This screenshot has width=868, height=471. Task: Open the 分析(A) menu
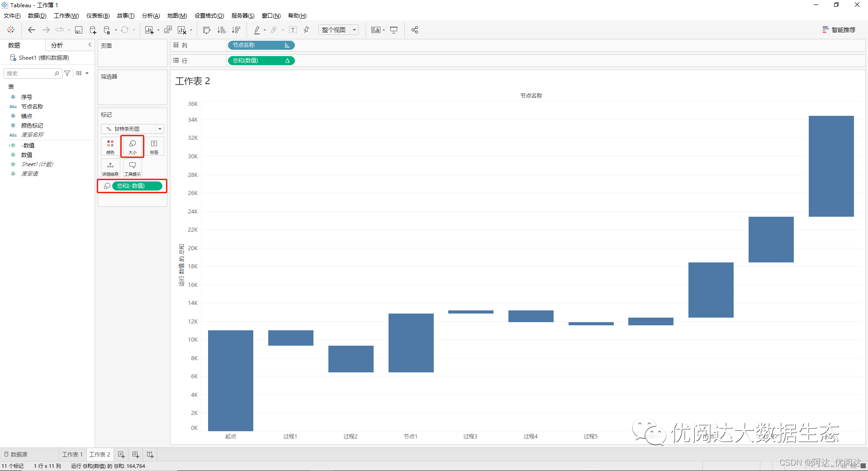pyautogui.click(x=151, y=16)
